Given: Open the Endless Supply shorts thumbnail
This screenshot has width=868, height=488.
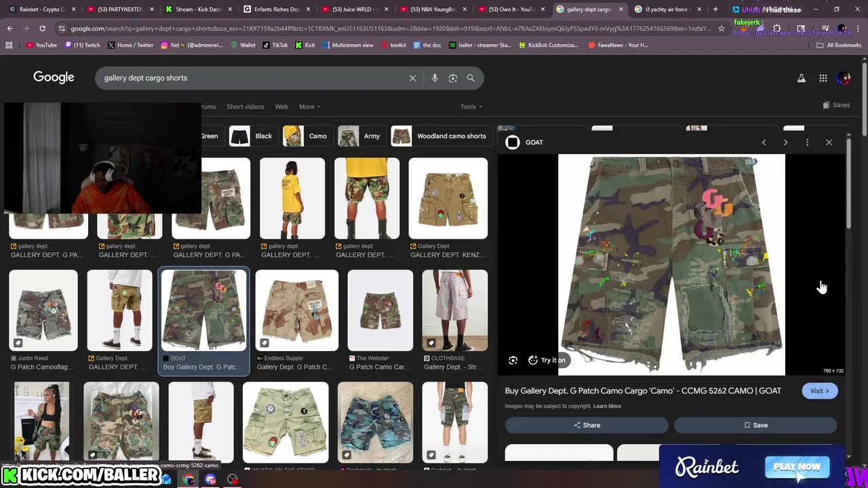Looking at the screenshot, I should [297, 310].
